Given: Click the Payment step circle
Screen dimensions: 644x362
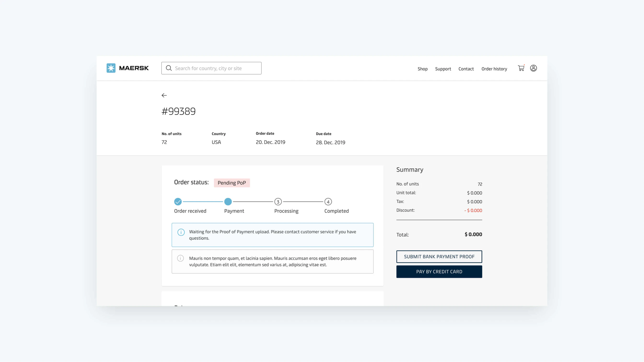Looking at the screenshot, I should click(228, 202).
